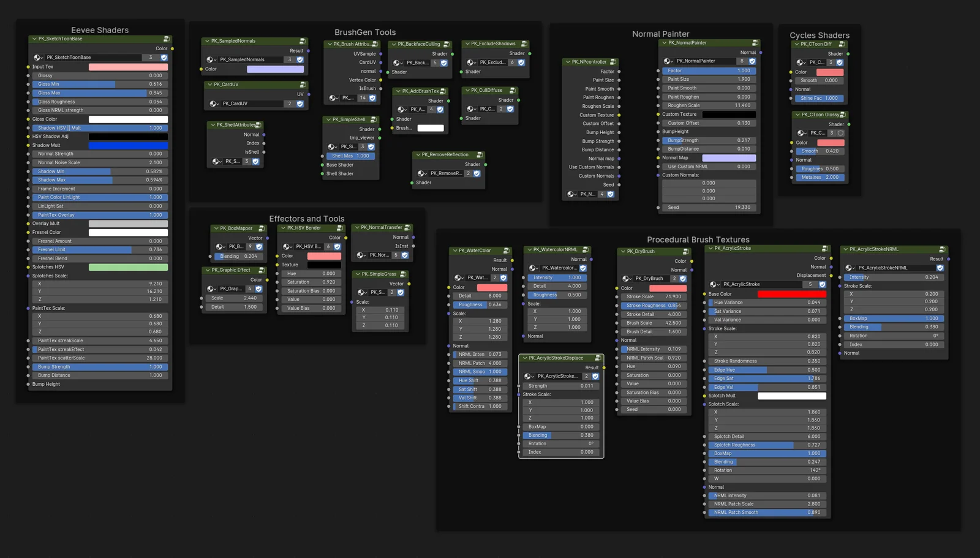Viewport: 980px width, 558px height.
Task: Click the group icon on PK_NPcontroller header
Action: [x=613, y=61]
